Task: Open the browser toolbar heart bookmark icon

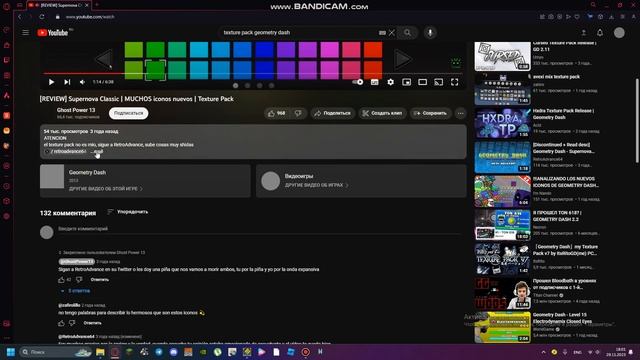Action: pos(577,17)
